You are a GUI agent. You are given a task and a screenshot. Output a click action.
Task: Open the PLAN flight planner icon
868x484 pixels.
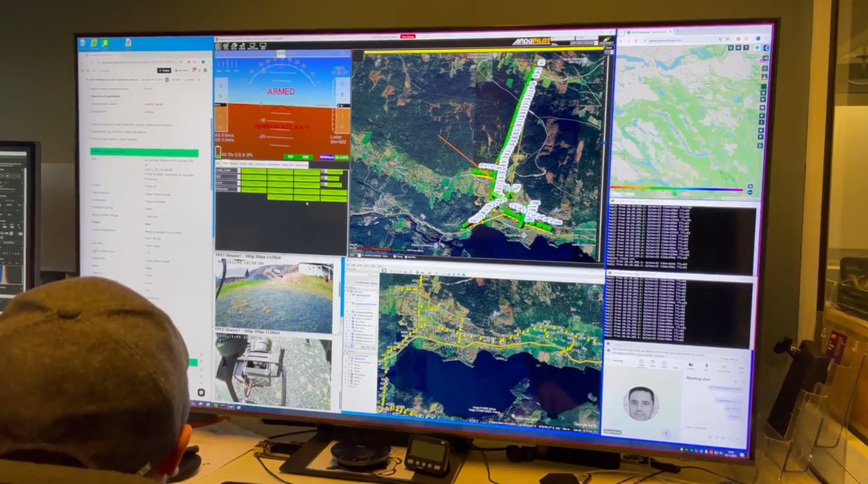[x=226, y=46]
